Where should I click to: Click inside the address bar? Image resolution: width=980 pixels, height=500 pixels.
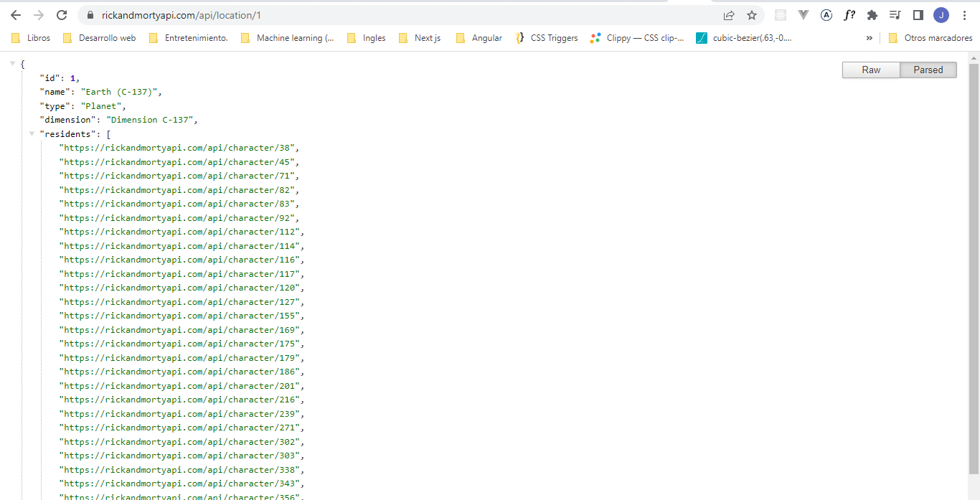(x=287, y=14)
